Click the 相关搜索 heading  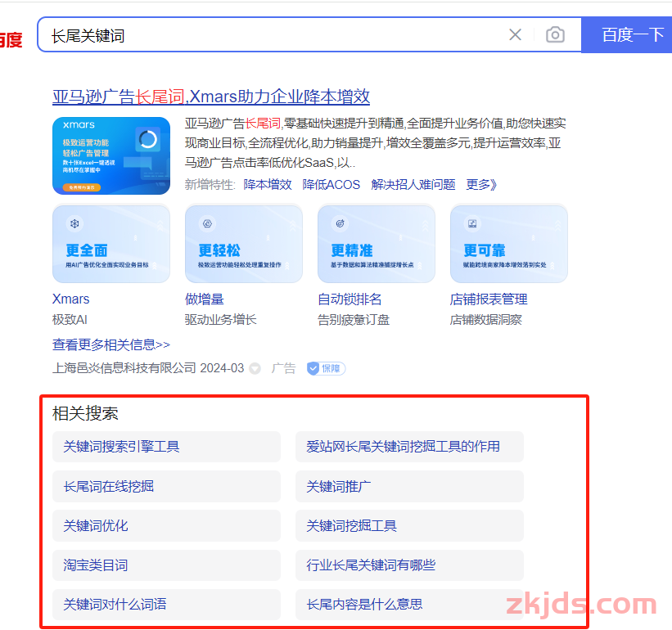[x=85, y=413]
